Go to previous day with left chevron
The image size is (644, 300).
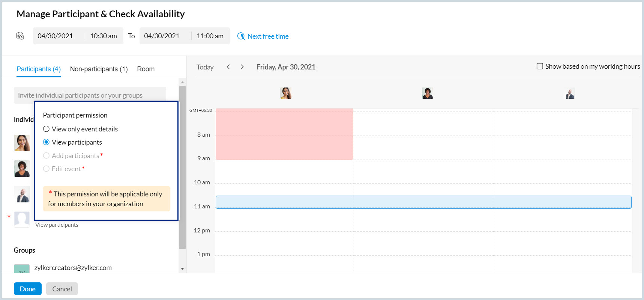(x=228, y=67)
